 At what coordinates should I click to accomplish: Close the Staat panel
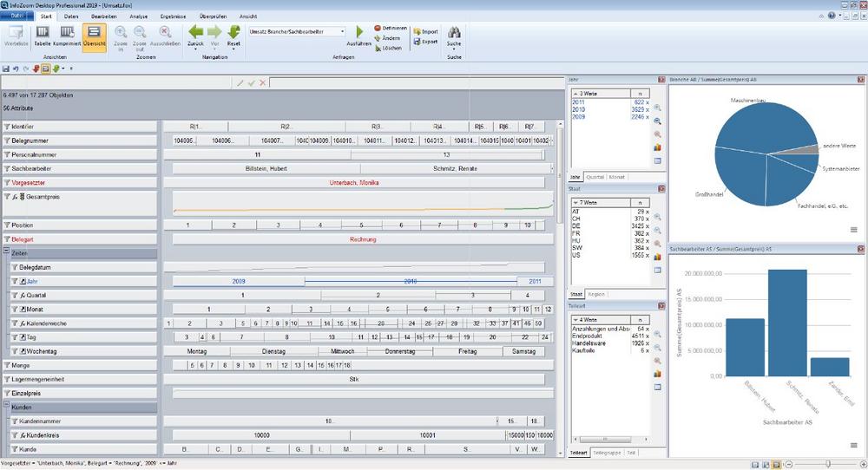click(661, 189)
